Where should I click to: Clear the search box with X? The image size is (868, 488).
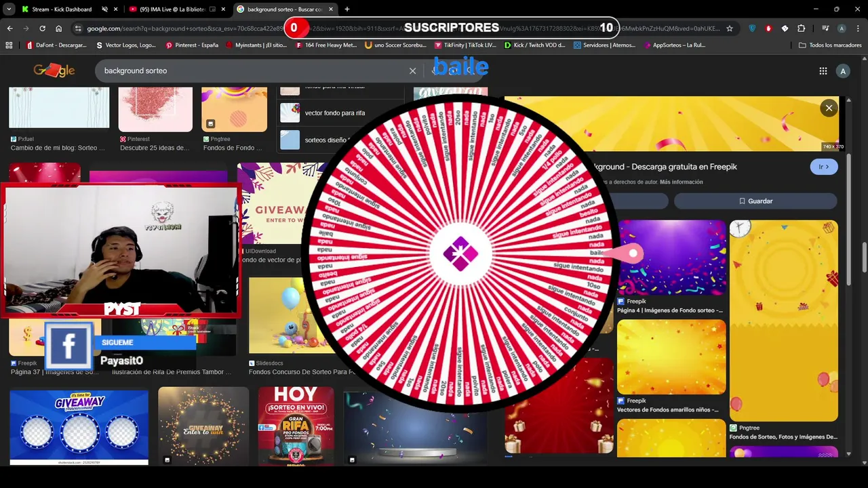point(412,70)
